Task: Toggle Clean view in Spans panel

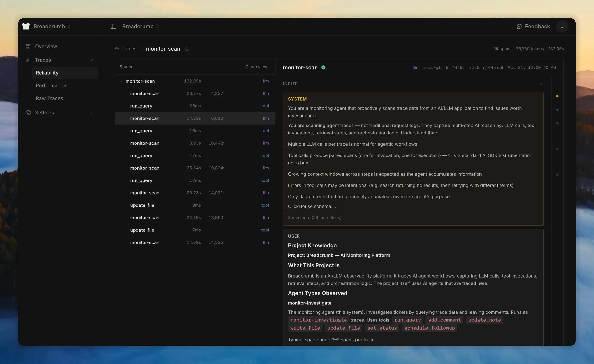Action: 256,67
